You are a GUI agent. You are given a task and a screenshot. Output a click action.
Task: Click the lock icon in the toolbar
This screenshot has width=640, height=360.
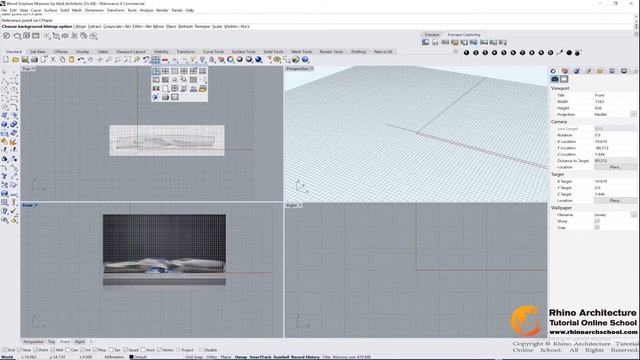point(212,60)
